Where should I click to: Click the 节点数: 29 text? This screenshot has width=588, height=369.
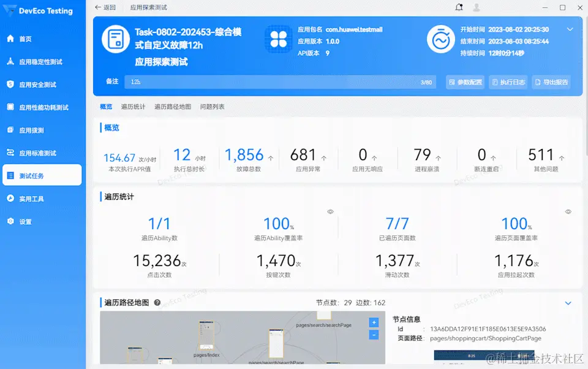click(334, 303)
